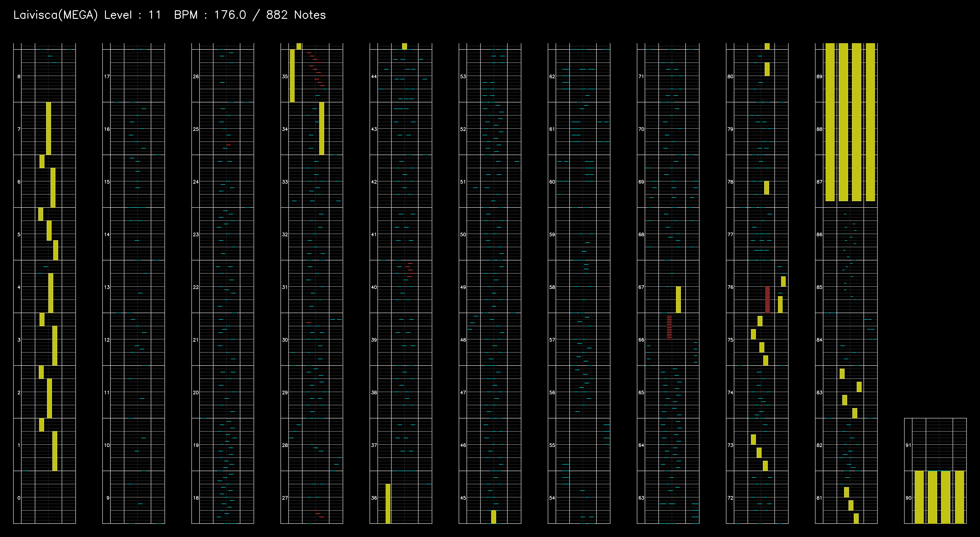Click the 'BPM : 176.0' value

click(x=210, y=15)
